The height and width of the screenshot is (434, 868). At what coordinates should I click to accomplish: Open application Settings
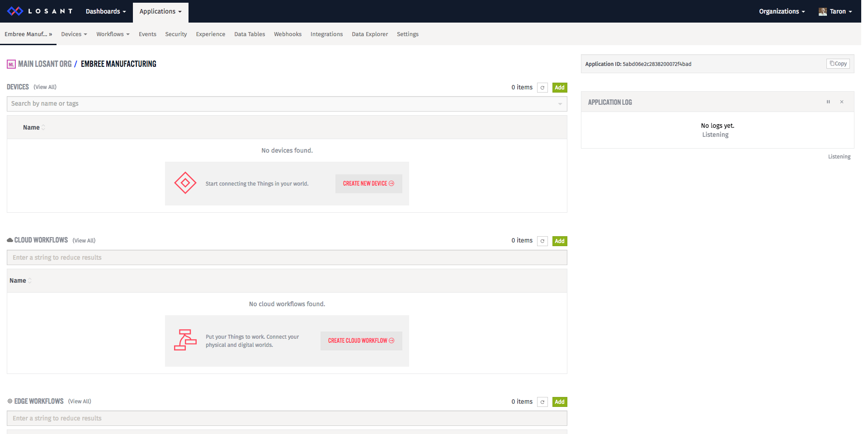407,34
